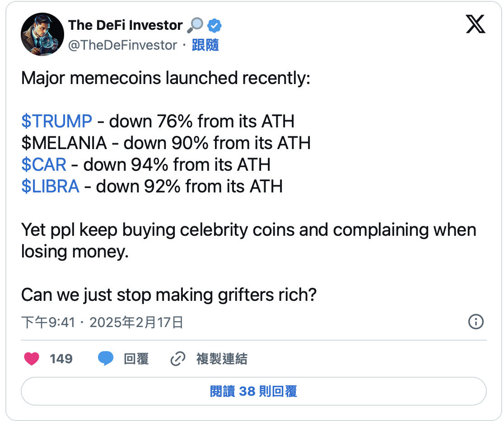Click the blue reply speech bubble icon
The height and width of the screenshot is (421, 504).
(x=105, y=359)
